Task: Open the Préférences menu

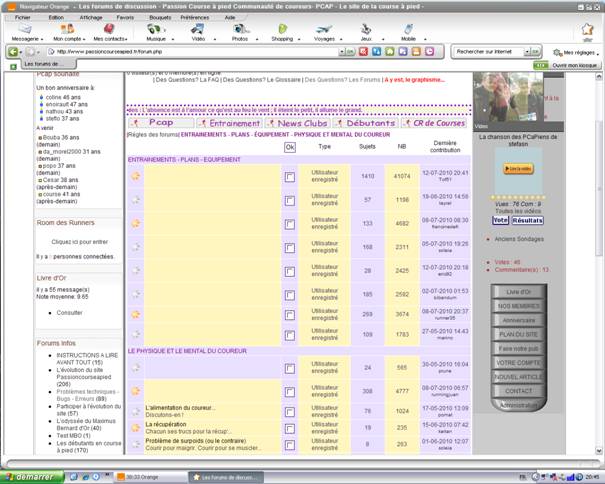Action: (194, 17)
